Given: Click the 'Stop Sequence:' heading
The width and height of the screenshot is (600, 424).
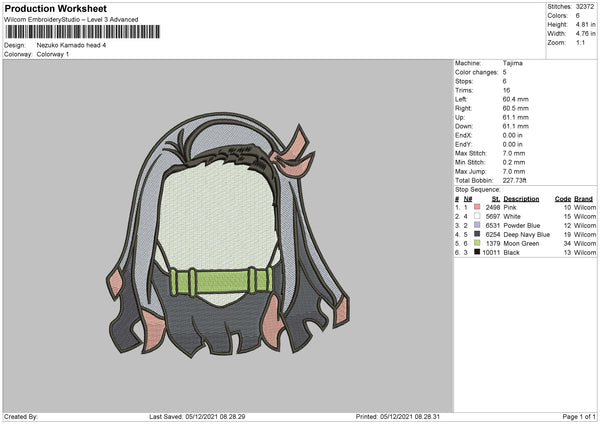Looking at the screenshot, I should pos(478,189).
